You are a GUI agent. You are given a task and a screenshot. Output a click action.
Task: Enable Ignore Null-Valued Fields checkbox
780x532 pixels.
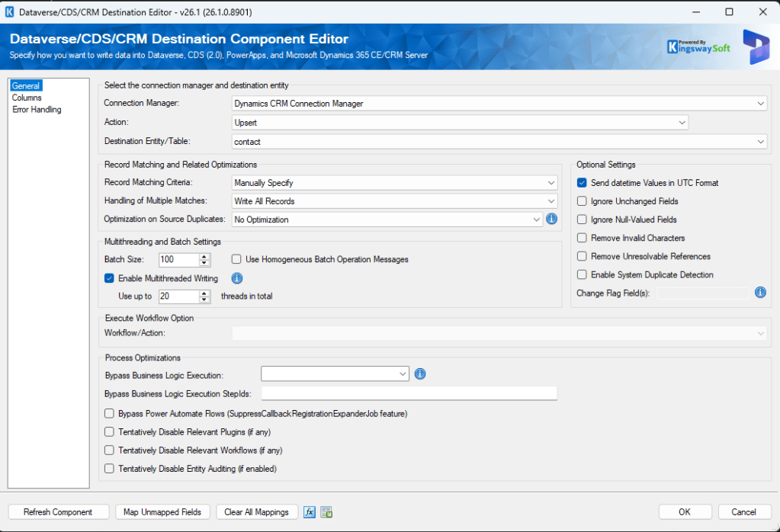[x=582, y=220]
